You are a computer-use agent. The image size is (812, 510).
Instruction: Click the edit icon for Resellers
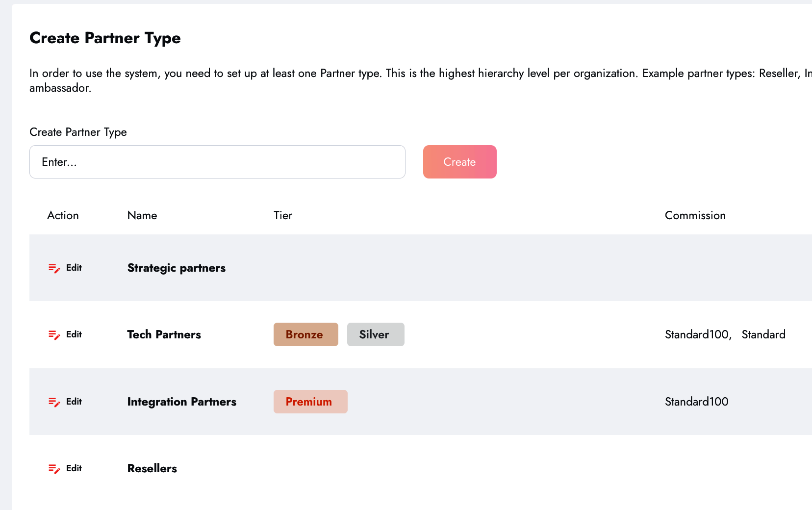[54, 468]
